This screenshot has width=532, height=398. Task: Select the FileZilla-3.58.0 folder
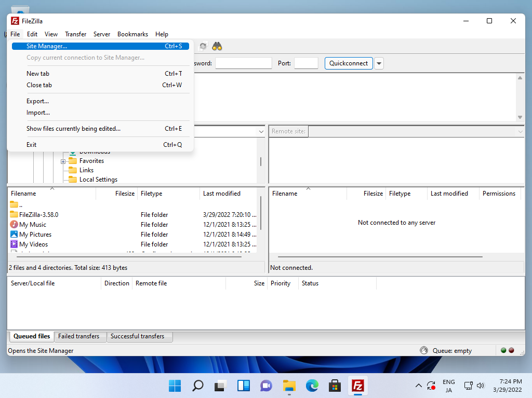(38, 215)
